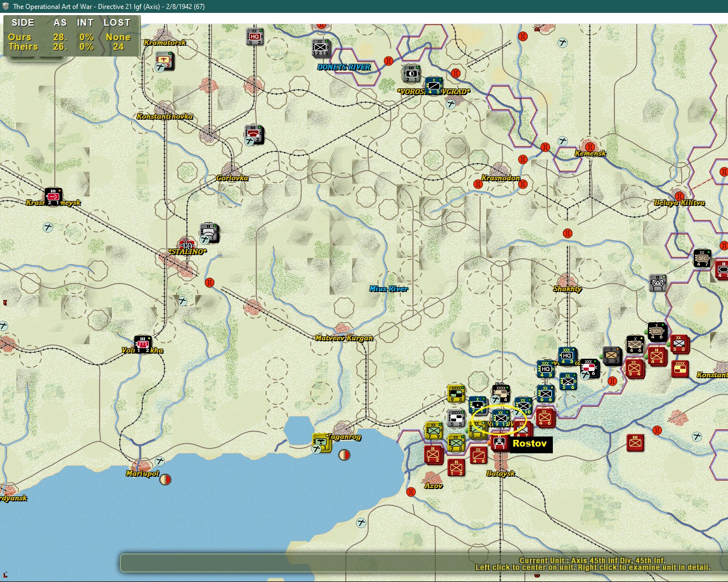Select the black X counter with tan symbol
Screen dimensions: 728x582
pos(635,344)
